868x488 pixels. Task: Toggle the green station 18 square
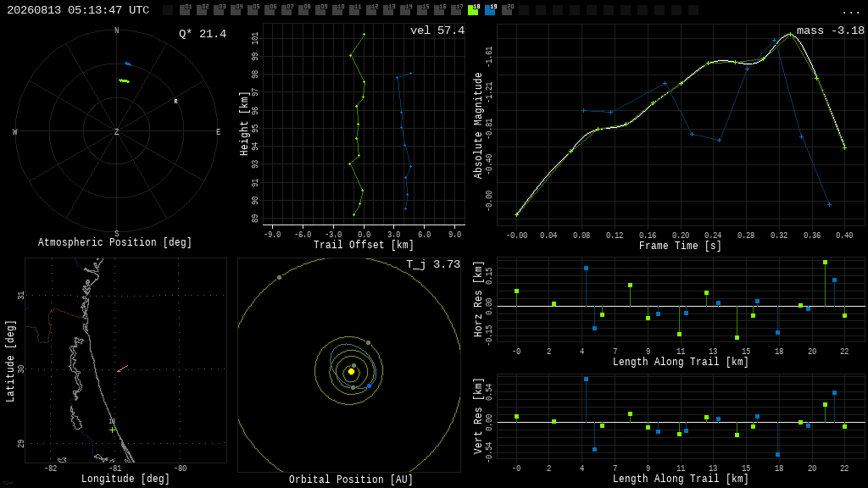click(x=473, y=10)
